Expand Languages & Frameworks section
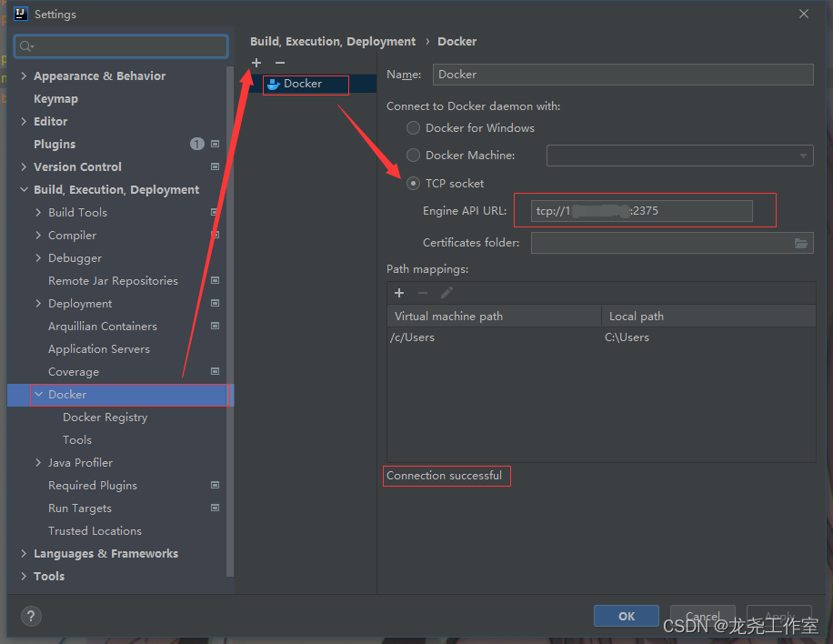Viewport: 833px width, 644px height. [x=24, y=554]
